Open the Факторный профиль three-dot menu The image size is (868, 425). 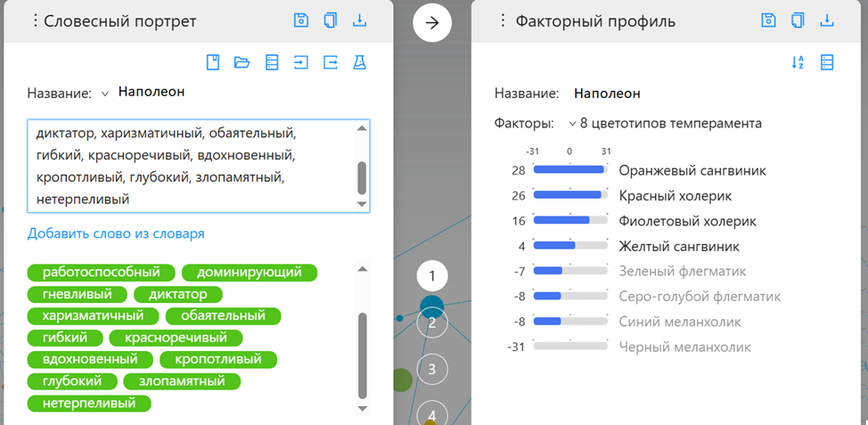(504, 20)
